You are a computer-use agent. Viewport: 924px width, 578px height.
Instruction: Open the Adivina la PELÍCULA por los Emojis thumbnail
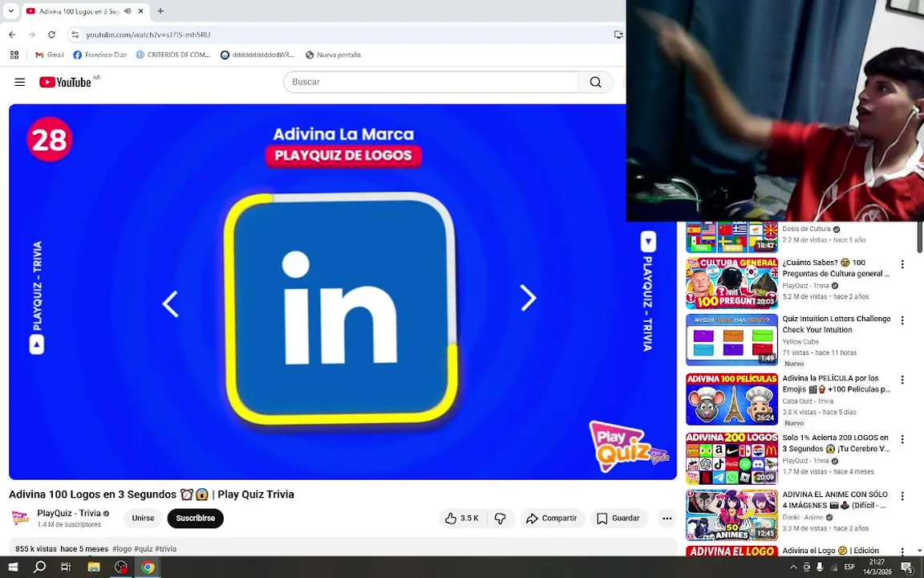point(731,399)
